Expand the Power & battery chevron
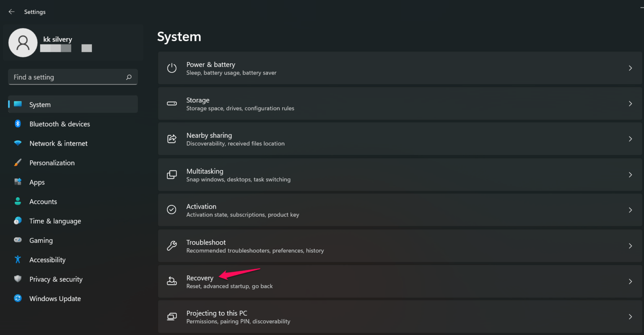 tap(630, 68)
